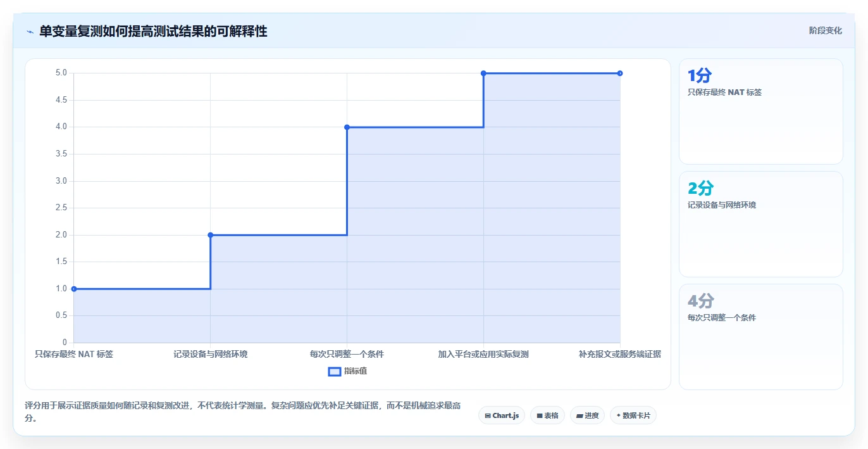Click x-axis label 补充报文或服务端证据
The width and height of the screenshot is (868, 449).
click(x=620, y=354)
